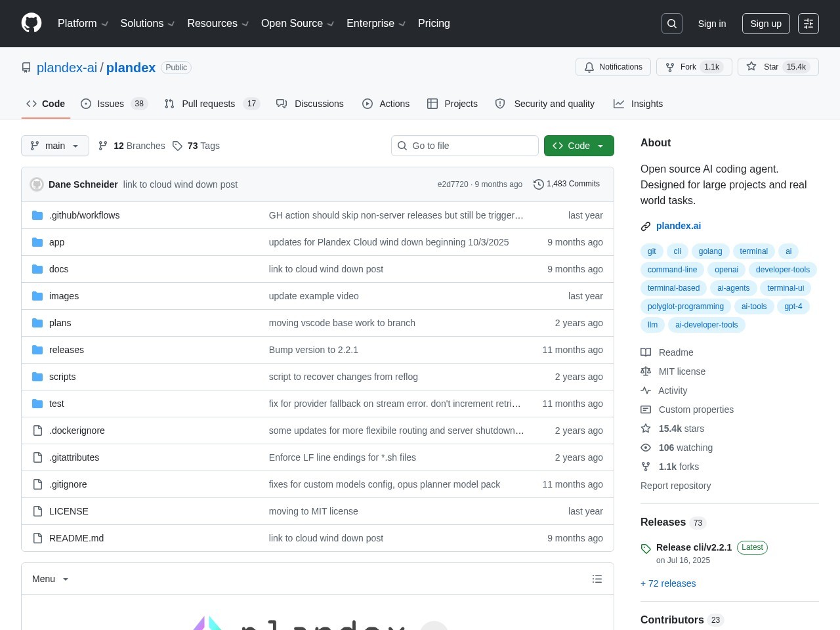View the 12 Branches link

131,146
